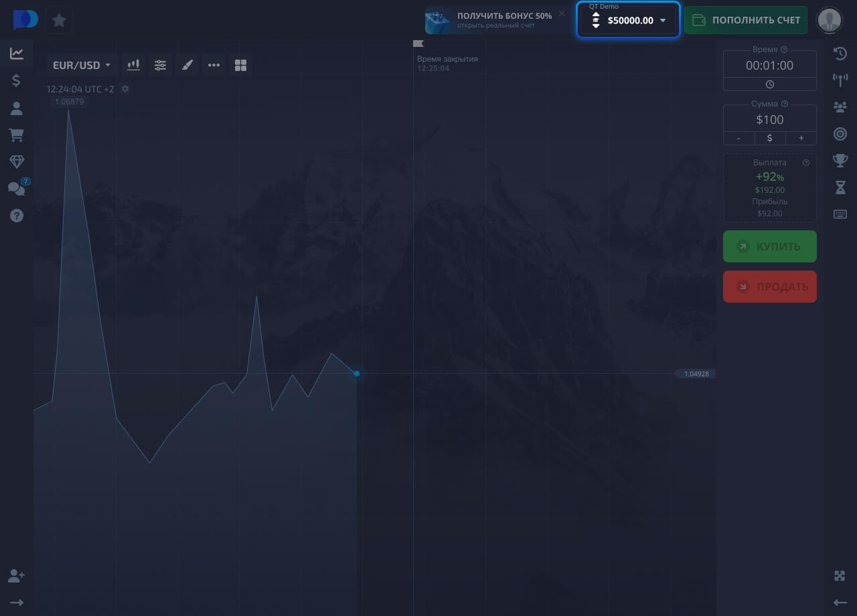Open the profile section in left sidebar
This screenshot has width=857, height=616.
pyautogui.click(x=16, y=108)
